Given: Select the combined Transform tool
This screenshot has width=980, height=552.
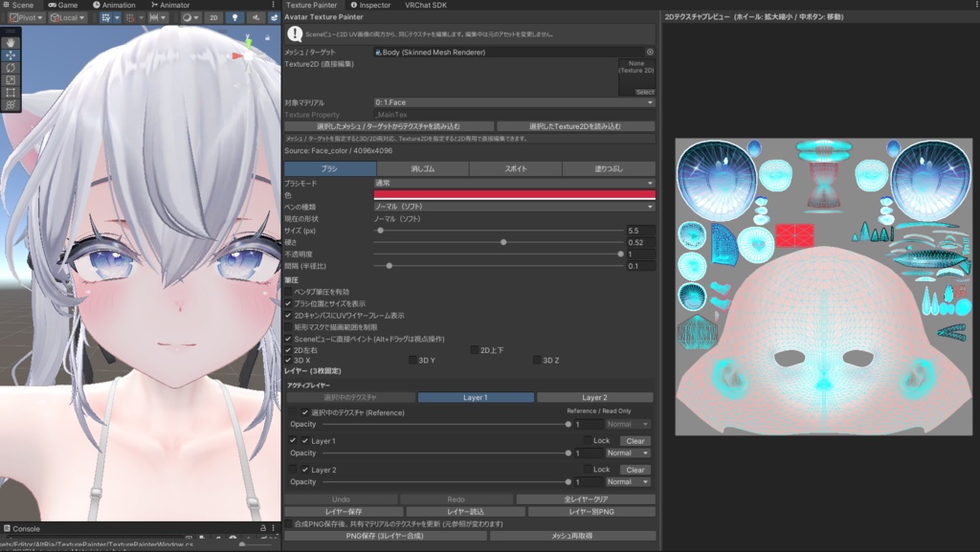Looking at the screenshot, I should [x=11, y=105].
